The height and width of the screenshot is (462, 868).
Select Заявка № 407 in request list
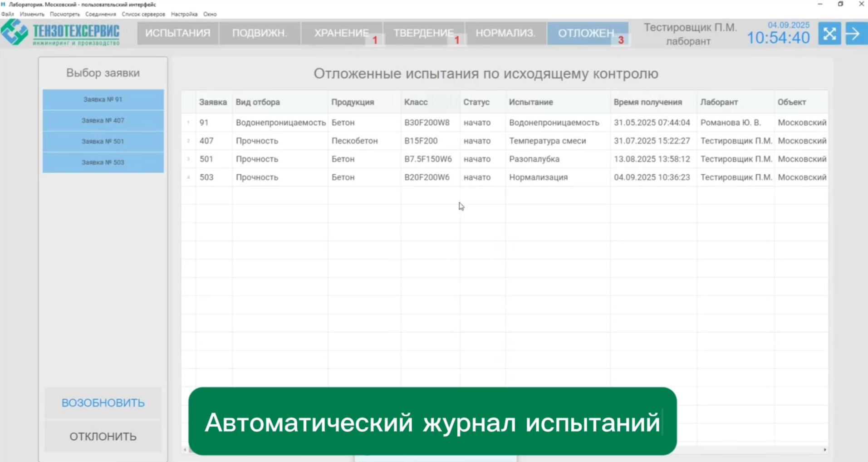tap(103, 120)
